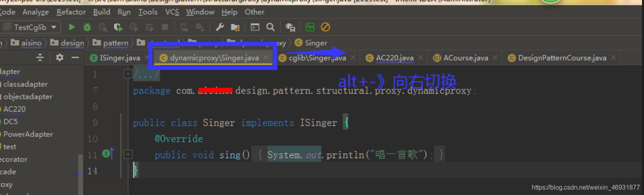The width and height of the screenshot is (644, 195).
Task: Select AC220 in project tree
Action: pos(14,109)
